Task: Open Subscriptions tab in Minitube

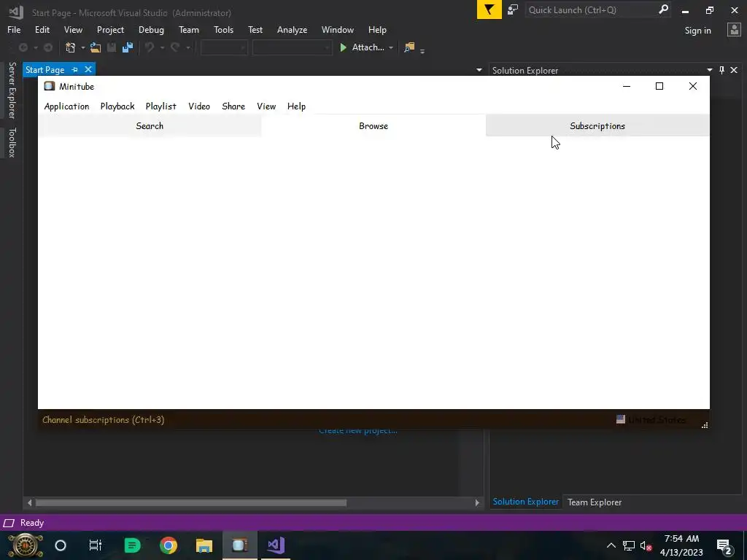Action: coord(597,125)
